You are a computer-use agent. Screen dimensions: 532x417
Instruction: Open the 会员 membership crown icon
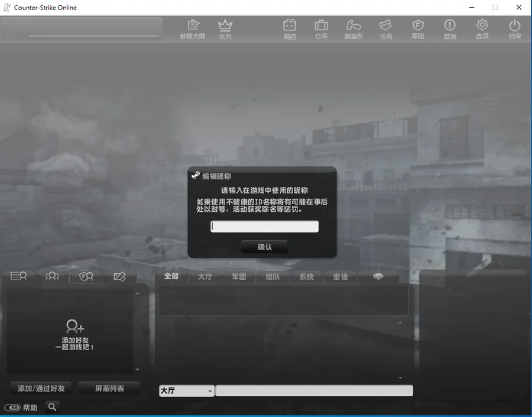[225, 29]
